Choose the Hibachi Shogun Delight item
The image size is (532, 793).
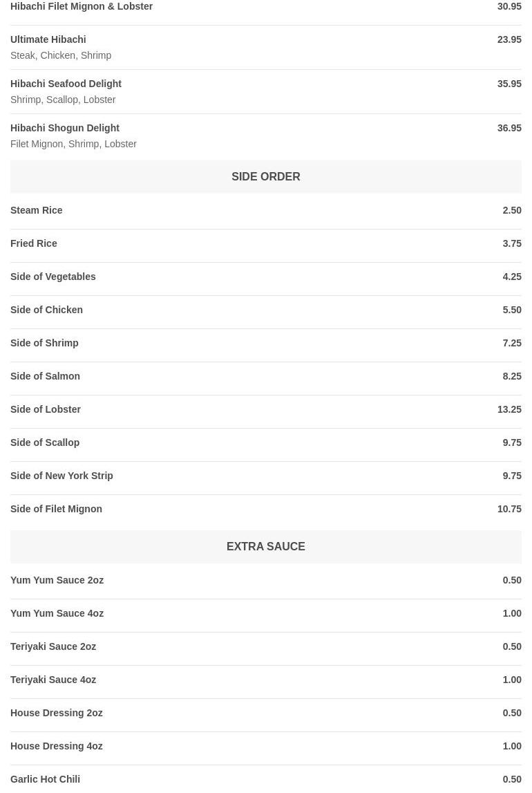point(65,129)
